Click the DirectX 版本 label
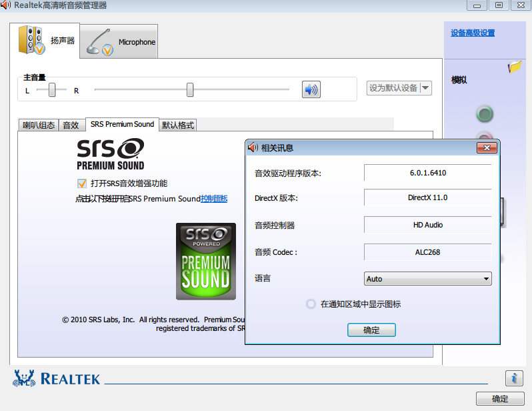 coord(276,198)
